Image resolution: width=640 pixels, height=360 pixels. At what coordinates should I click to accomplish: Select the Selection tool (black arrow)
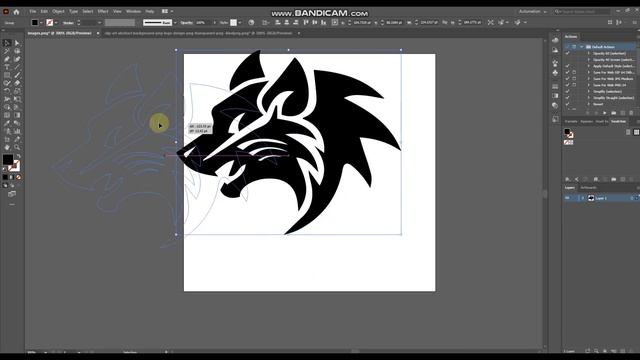pos(7,43)
